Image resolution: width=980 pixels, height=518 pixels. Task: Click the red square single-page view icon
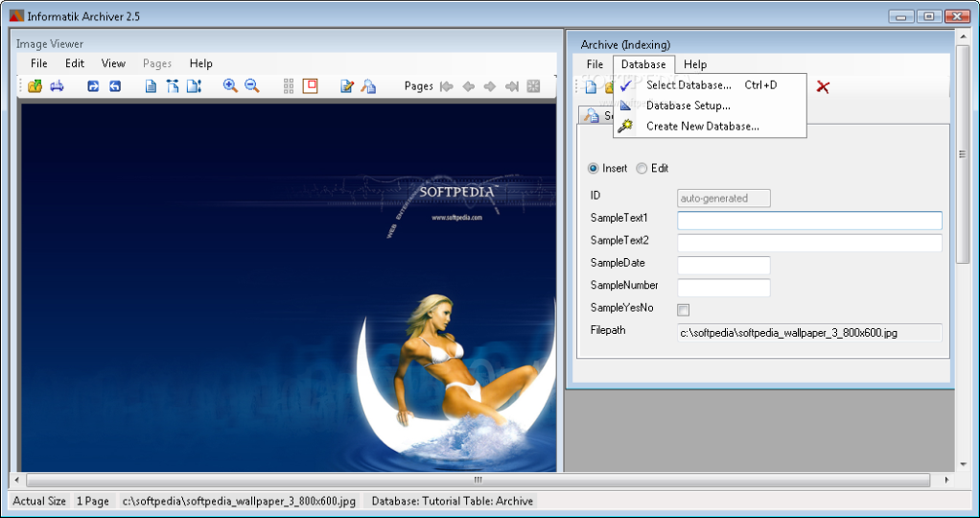(x=310, y=86)
